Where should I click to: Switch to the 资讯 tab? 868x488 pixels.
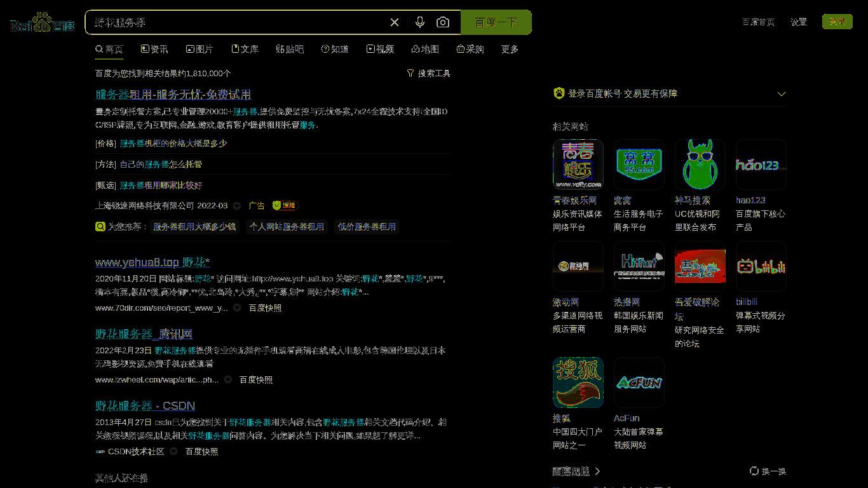154,49
